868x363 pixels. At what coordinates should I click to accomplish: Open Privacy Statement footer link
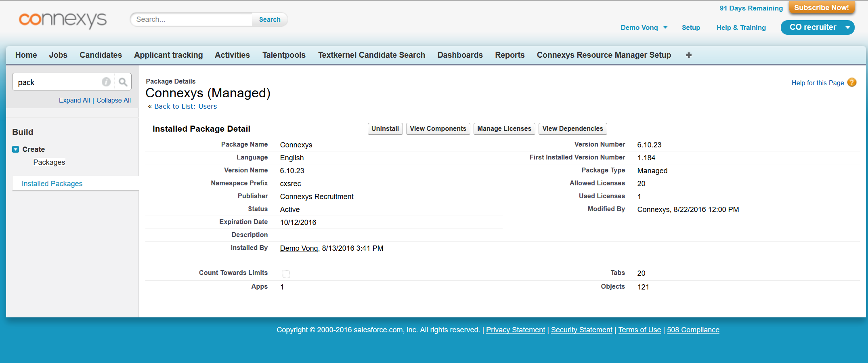(516, 330)
